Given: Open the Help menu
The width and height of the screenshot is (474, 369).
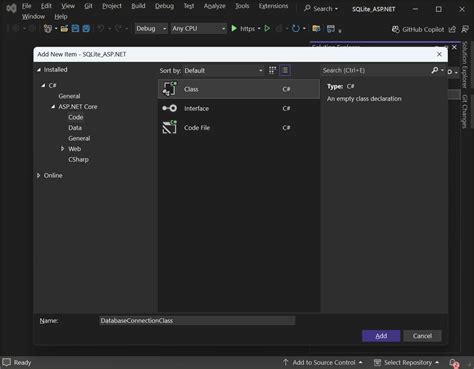Looking at the screenshot, I should tap(61, 16).
